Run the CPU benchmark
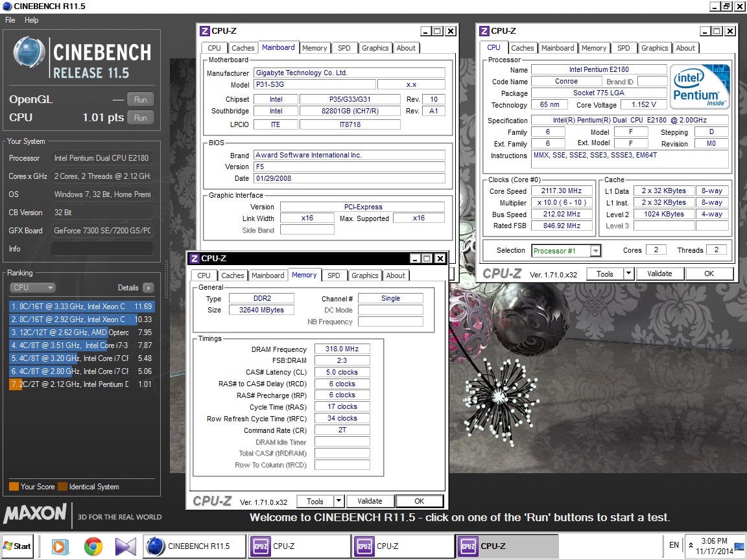 141,117
